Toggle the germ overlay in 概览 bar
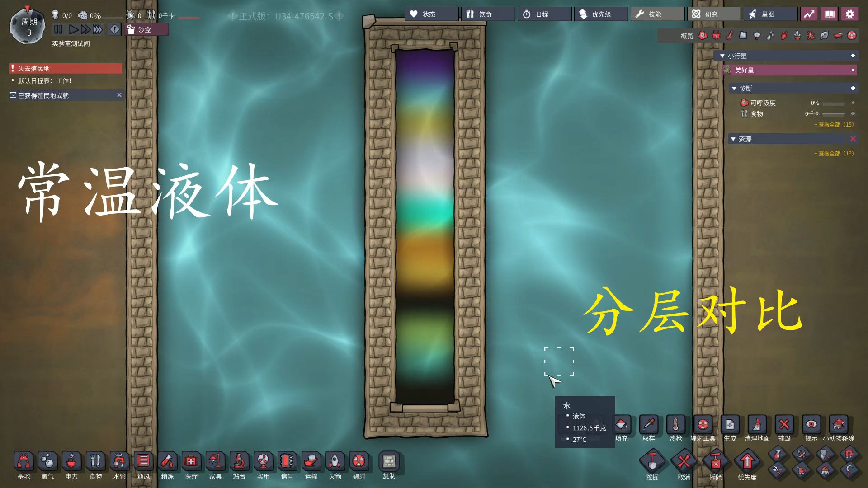Viewport: 868px width, 488px height. click(x=811, y=35)
